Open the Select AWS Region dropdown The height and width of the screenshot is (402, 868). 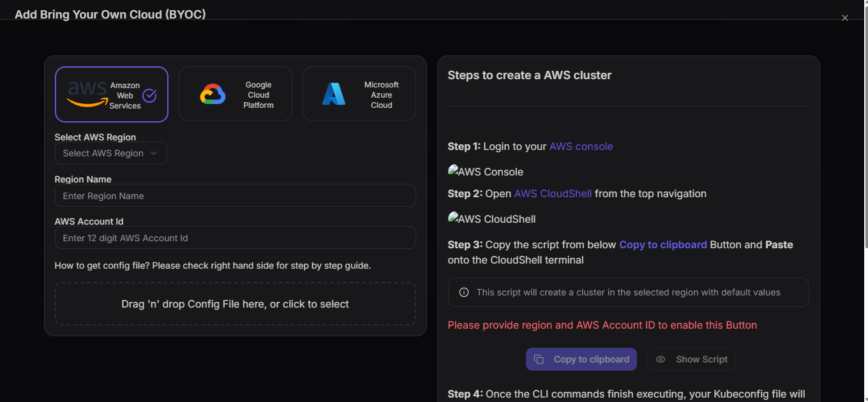coord(111,153)
